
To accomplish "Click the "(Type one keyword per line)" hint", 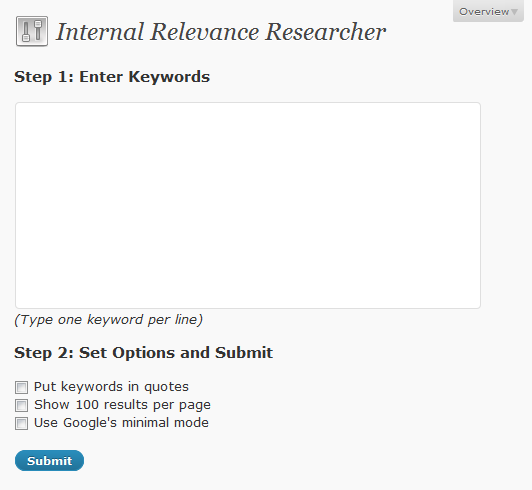I will (x=109, y=320).
